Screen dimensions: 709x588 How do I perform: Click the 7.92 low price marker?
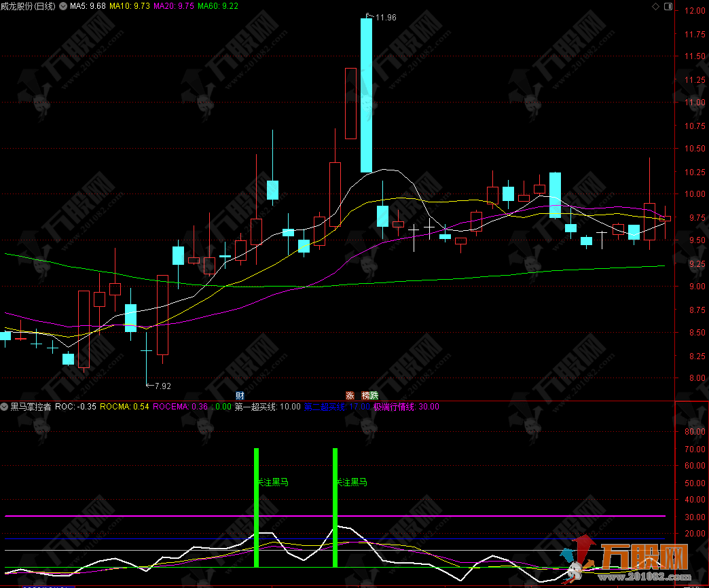(163, 386)
